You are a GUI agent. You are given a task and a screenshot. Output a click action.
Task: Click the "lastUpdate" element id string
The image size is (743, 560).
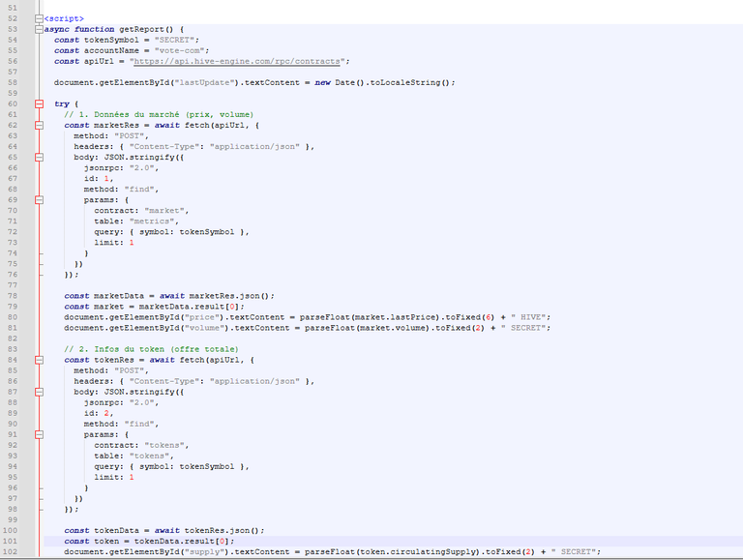[x=205, y=82]
